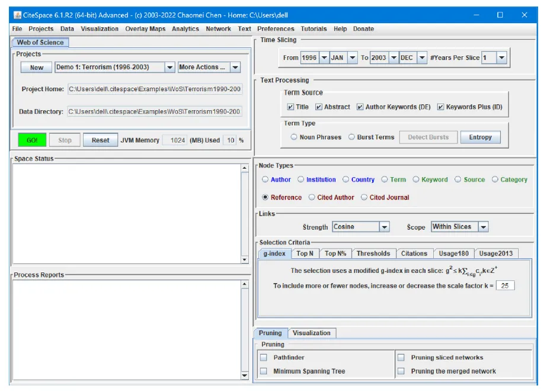
Task: Toggle the Keywords Plus (ID) checkbox
Action: click(440, 107)
